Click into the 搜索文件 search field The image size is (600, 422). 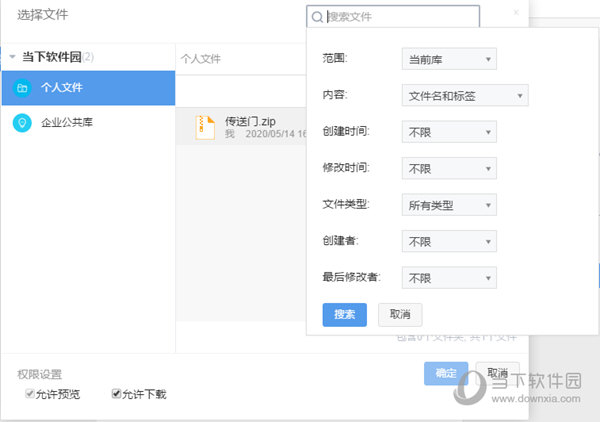coord(400,17)
